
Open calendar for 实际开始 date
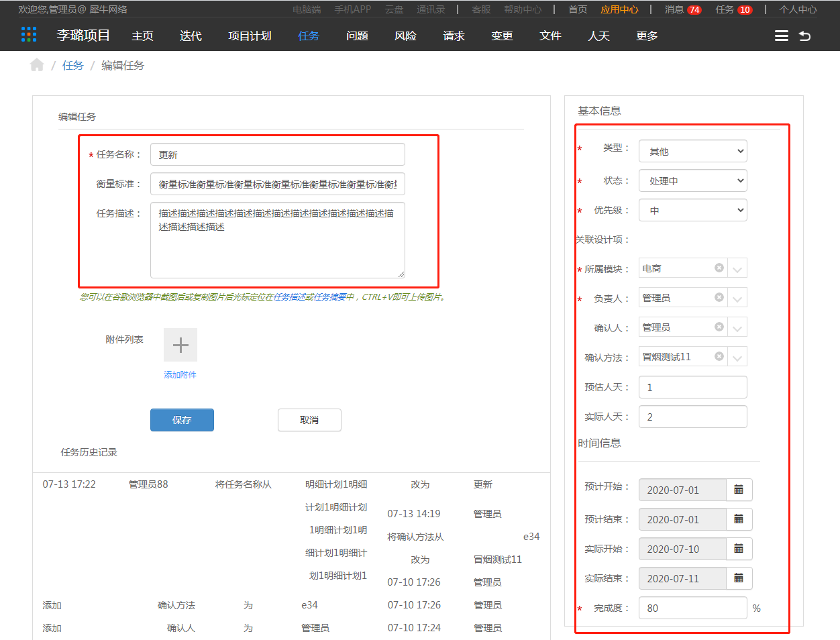[739, 549]
